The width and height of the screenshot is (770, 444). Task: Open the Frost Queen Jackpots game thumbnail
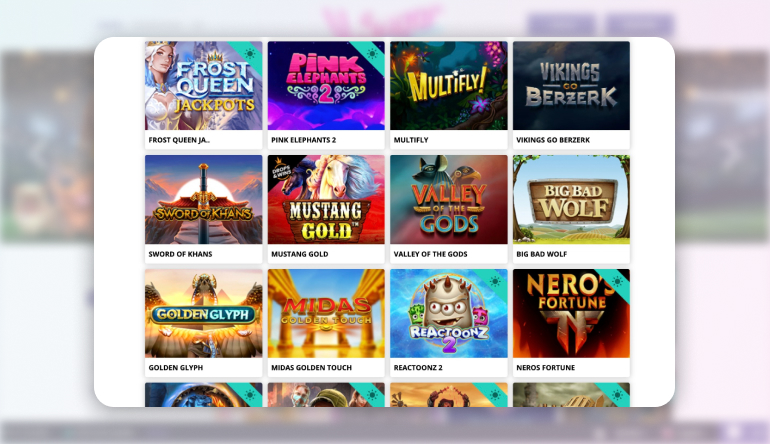(x=203, y=85)
